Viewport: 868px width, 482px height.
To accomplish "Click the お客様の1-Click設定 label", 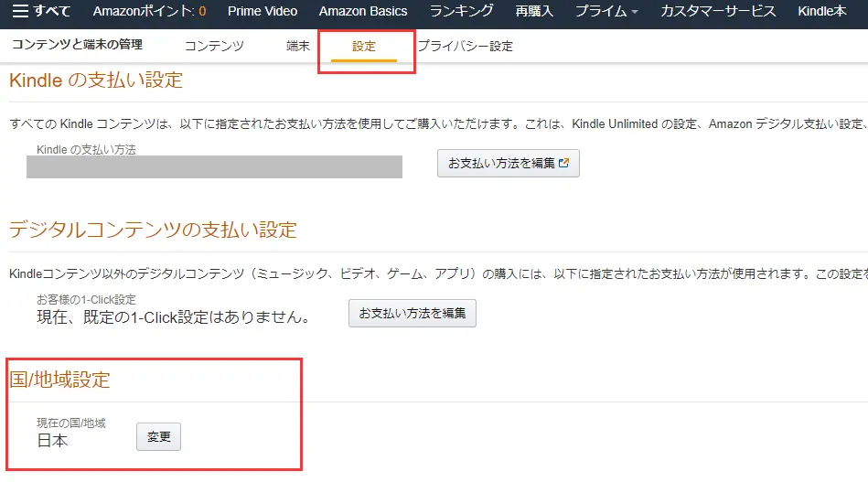I will click(x=86, y=299).
